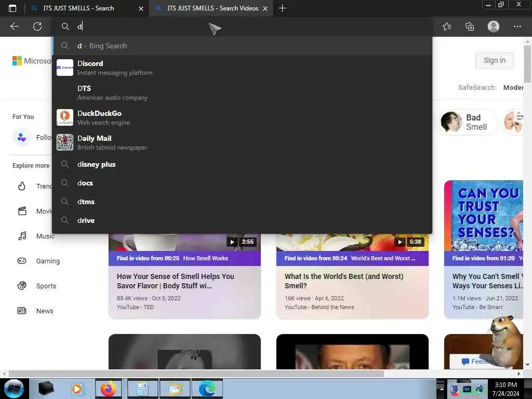Open the profile avatar icon
This screenshot has height=399, width=532.
click(x=494, y=26)
